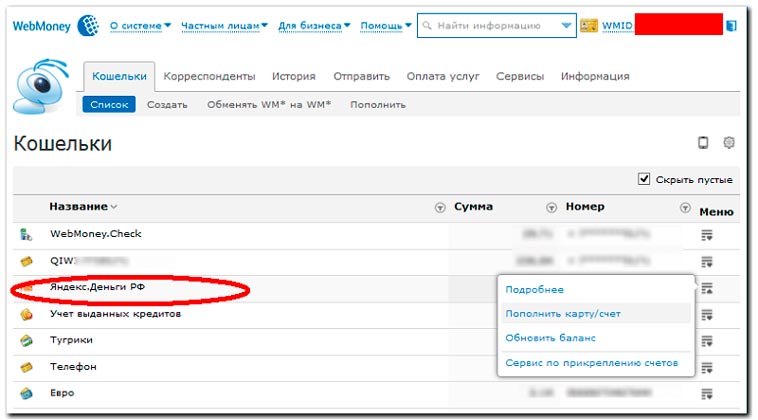Switch to the Корреспонденты tab

[x=209, y=76]
